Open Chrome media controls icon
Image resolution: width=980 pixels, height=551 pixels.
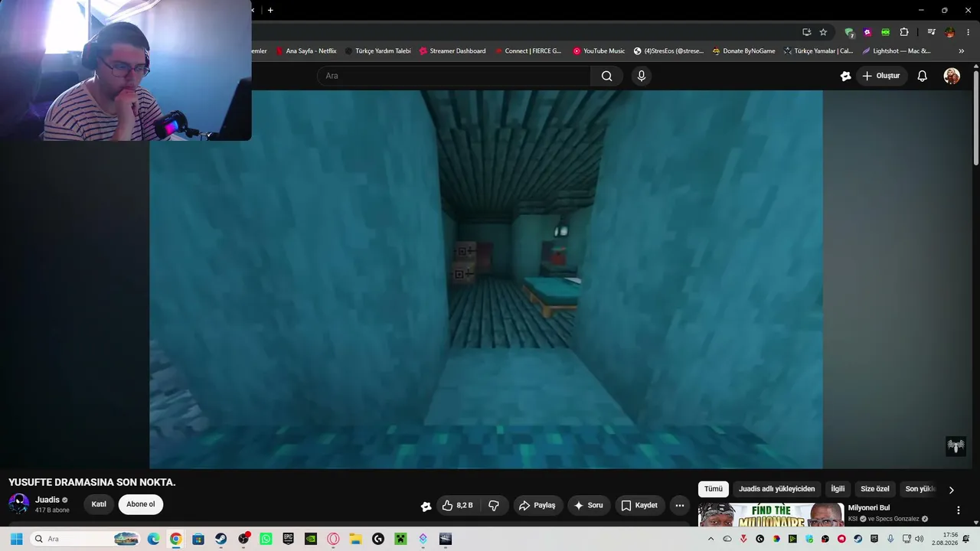(x=931, y=32)
